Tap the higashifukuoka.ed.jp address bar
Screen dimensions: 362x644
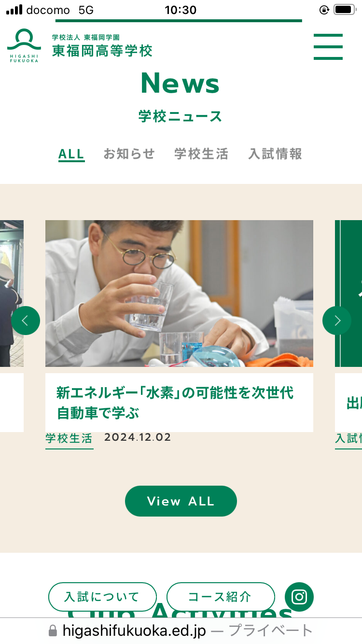[181, 630]
